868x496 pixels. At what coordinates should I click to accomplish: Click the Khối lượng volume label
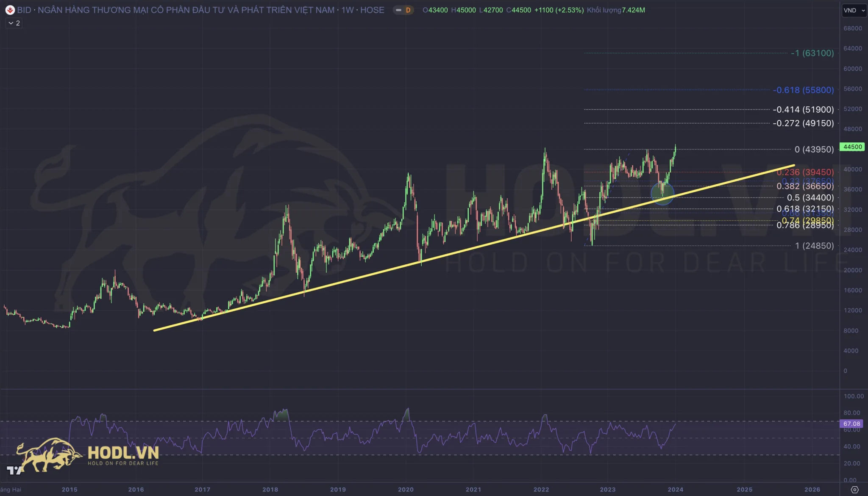coord(604,10)
